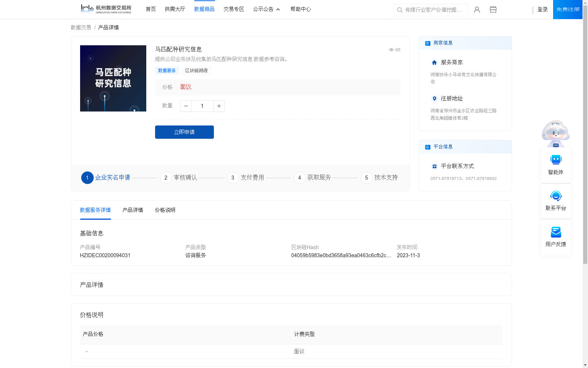Image resolution: width=588 pixels, height=368 pixels.
Task: Open the orders icon beside profile
Action: 493,10
